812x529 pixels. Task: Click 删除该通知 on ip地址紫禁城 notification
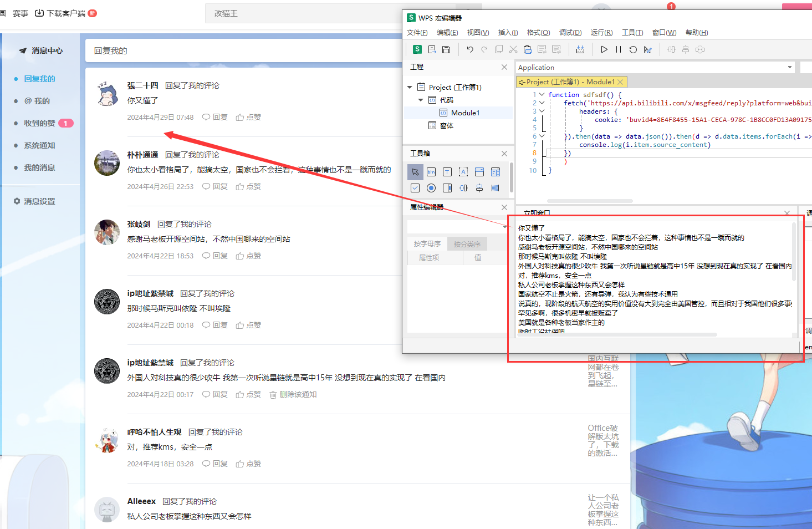[293, 394]
